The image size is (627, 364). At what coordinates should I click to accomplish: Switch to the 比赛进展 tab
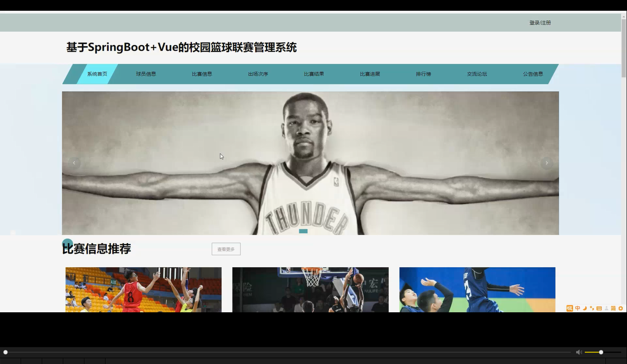click(370, 74)
